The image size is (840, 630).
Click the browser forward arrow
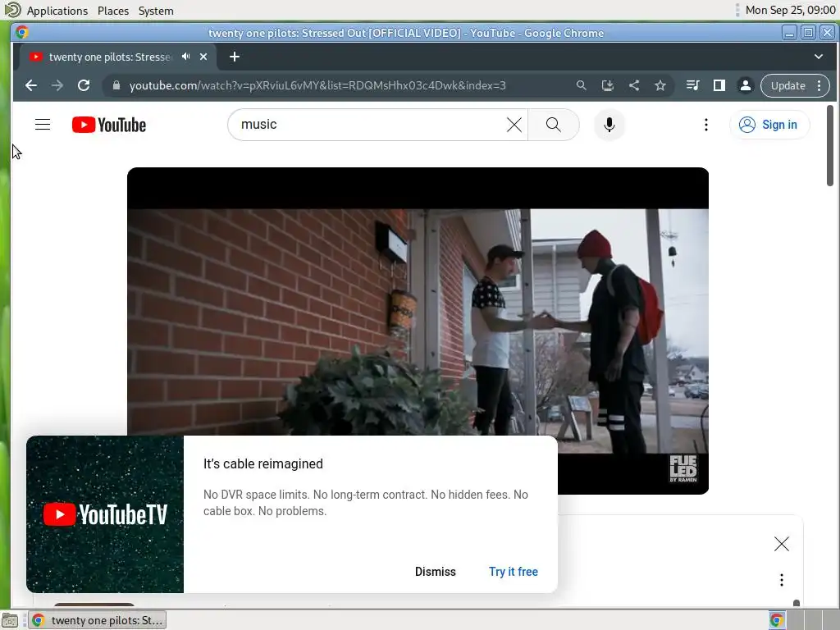pyautogui.click(x=57, y=85)
